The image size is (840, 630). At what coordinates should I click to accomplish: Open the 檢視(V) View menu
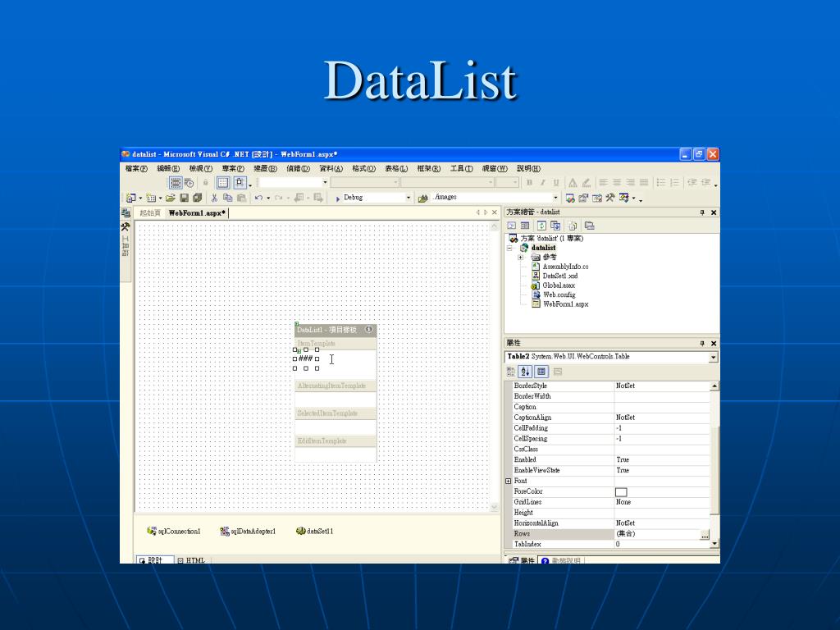point(200,169)
